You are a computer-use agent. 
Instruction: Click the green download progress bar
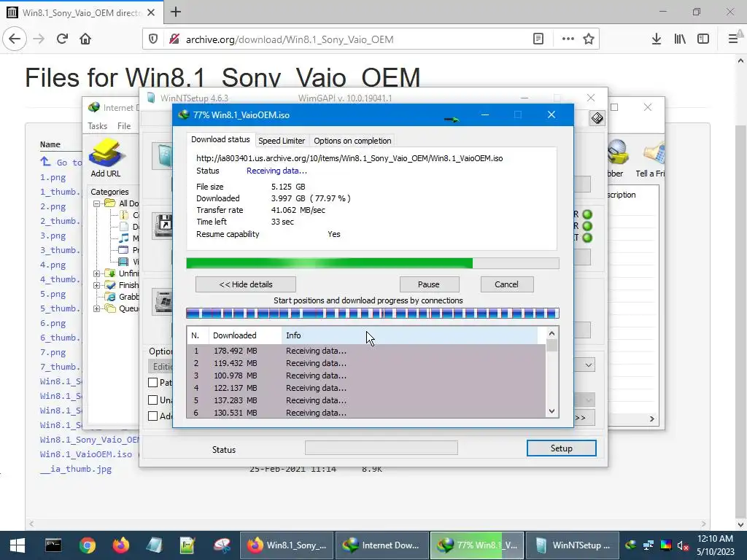pos(373,263)
